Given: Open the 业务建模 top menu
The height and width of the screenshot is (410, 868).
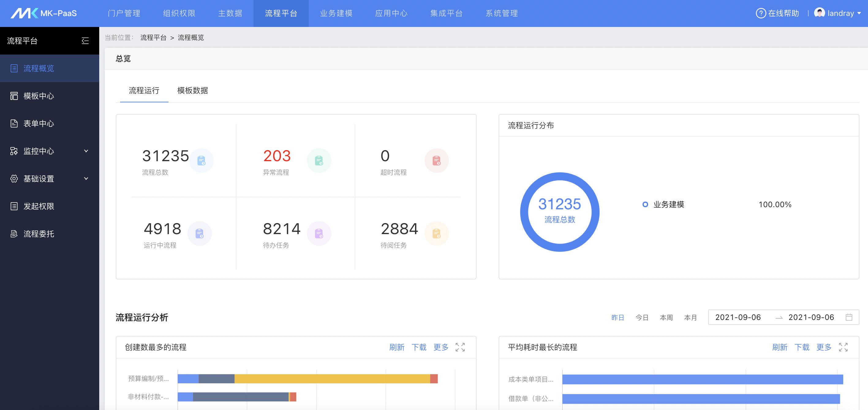Looking at the screenshot, I should pyautogui.click(x=336, y=13).
